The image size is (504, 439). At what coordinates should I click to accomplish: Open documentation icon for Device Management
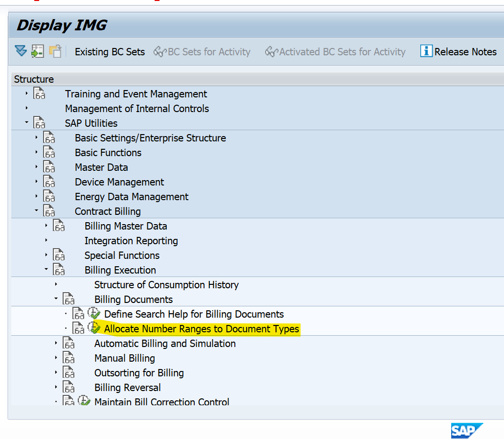coord(49,182)
